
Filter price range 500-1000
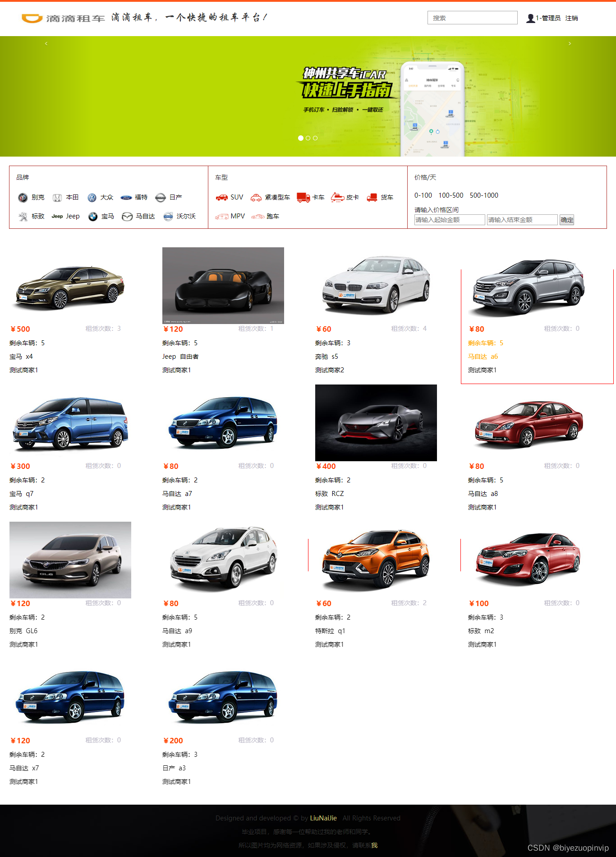484,195
